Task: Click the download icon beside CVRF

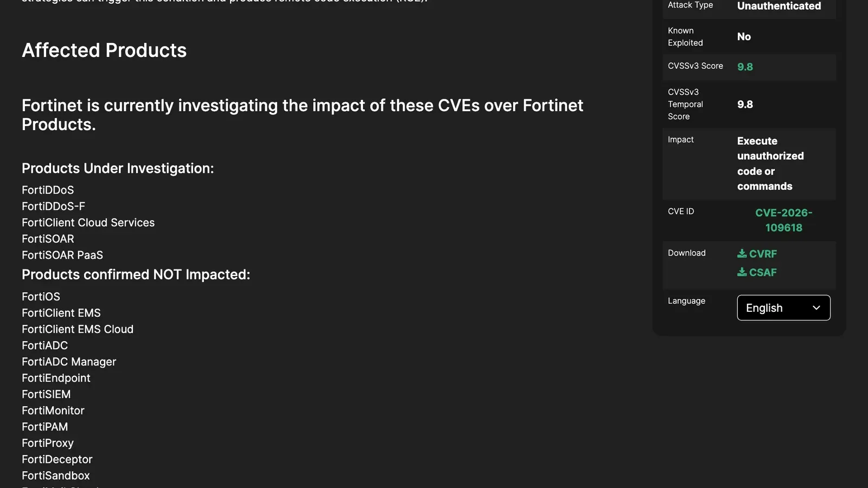Action: tap(742, 254)
